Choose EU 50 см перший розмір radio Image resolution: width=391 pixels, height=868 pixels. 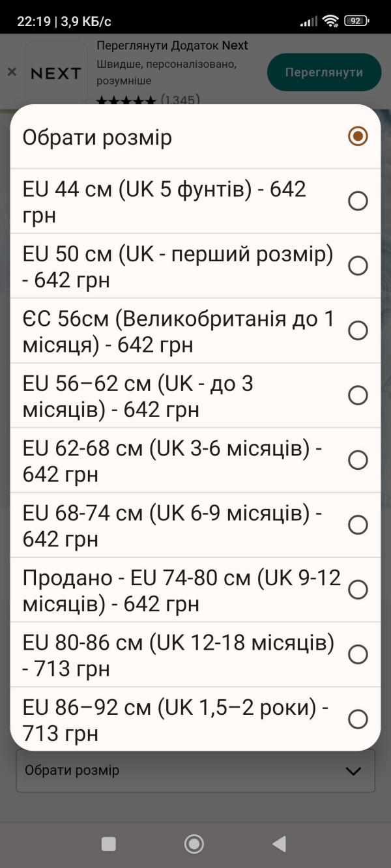pyautogui.click(x=358, y=265)
